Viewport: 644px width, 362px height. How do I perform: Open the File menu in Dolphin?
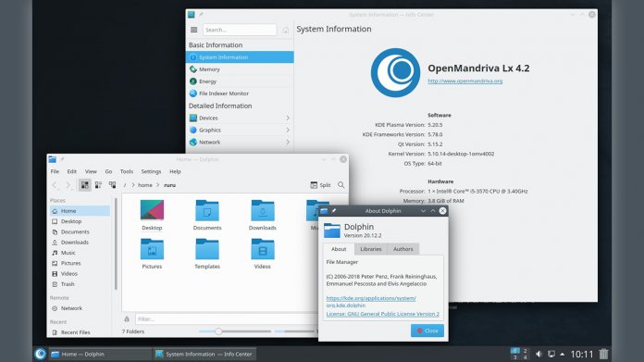coord(55,171)
